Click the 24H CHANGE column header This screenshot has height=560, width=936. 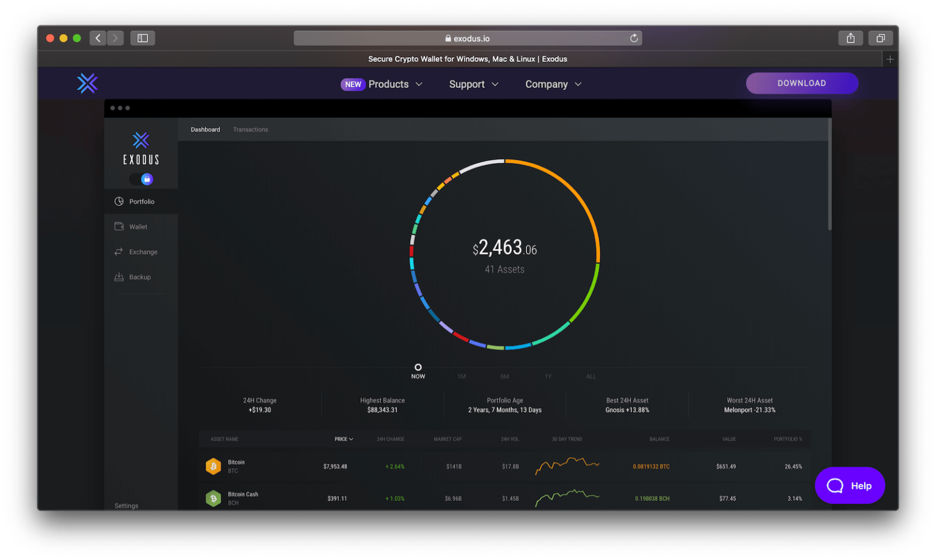click(x=390, y=439)
